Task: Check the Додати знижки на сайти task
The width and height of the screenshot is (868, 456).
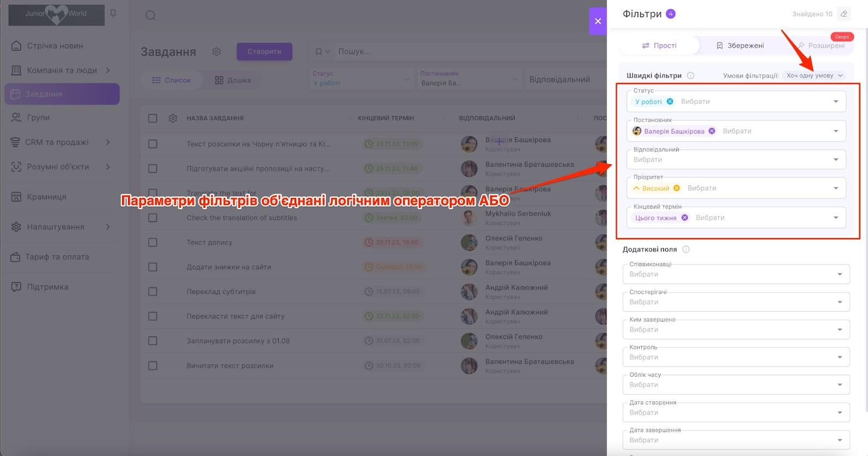Action: [x=153, y=267]
